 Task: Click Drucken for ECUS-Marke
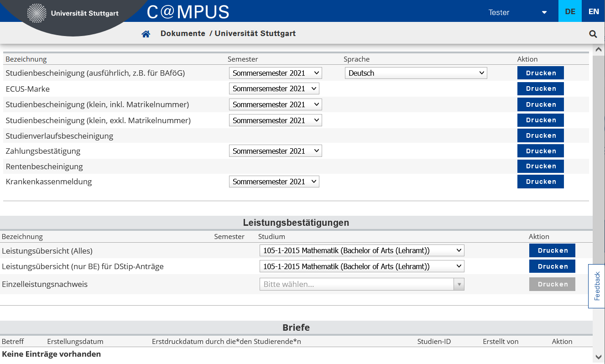[541, 88]
